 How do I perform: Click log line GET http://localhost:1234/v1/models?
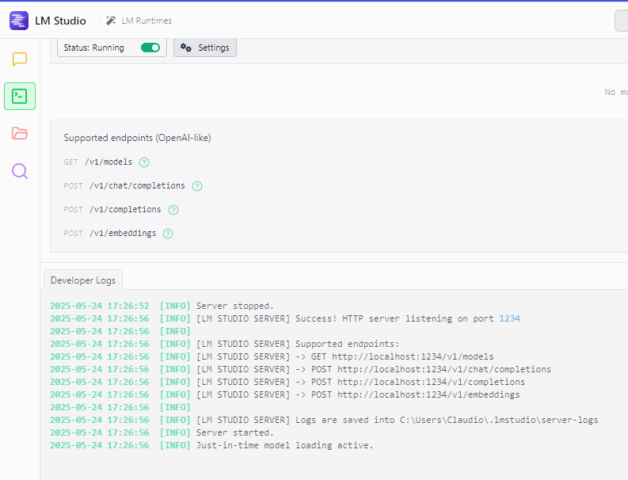(272, 357)
